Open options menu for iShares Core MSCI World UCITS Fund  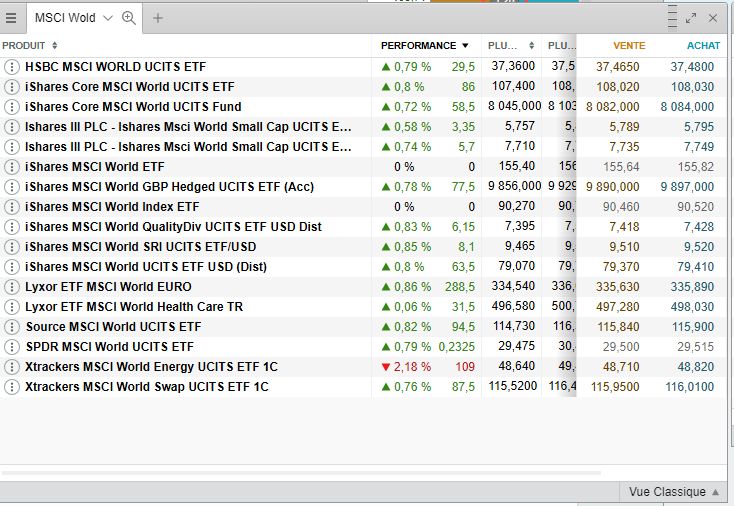point(11,107)
